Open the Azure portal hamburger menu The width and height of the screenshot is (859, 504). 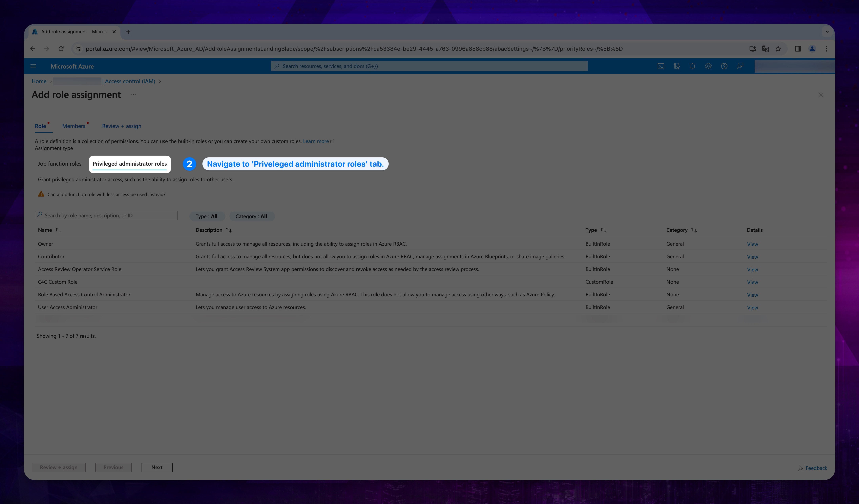(33, 66)
